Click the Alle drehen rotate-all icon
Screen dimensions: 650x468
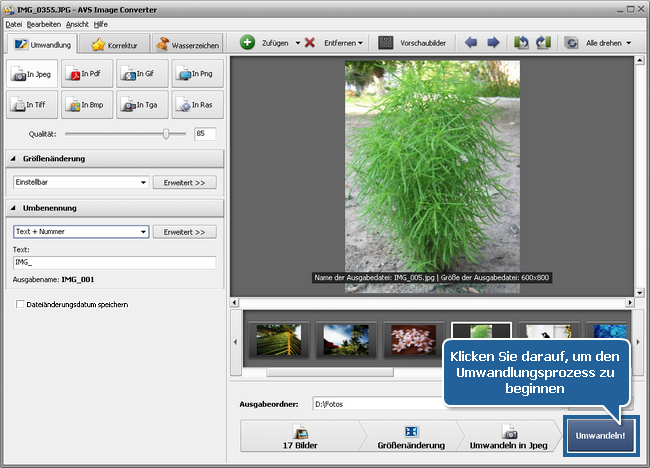click(x=572, y=43)
